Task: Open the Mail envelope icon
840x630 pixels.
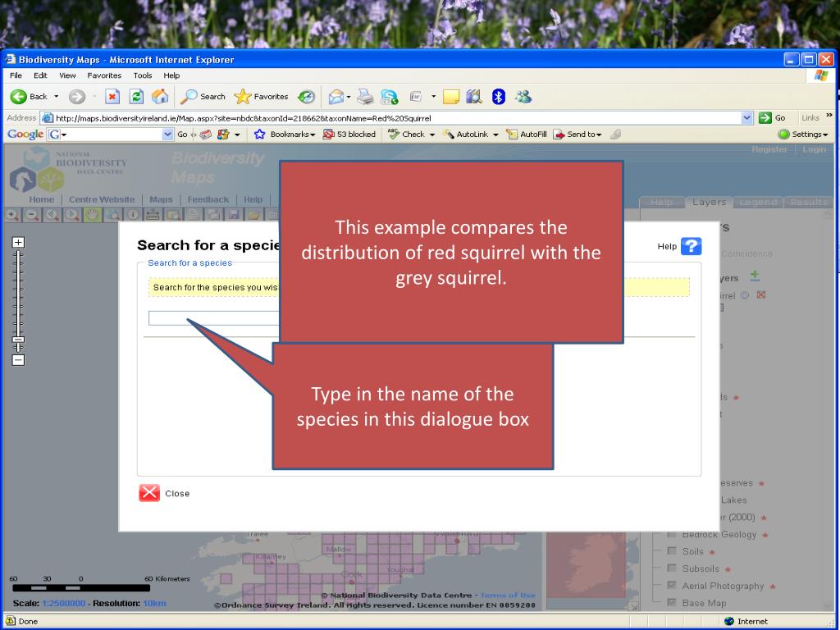Action: coord(336,97)
